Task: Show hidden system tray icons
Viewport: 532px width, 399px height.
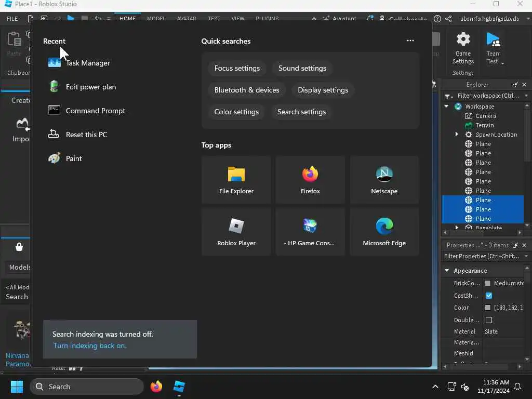Action: (435, 387)
